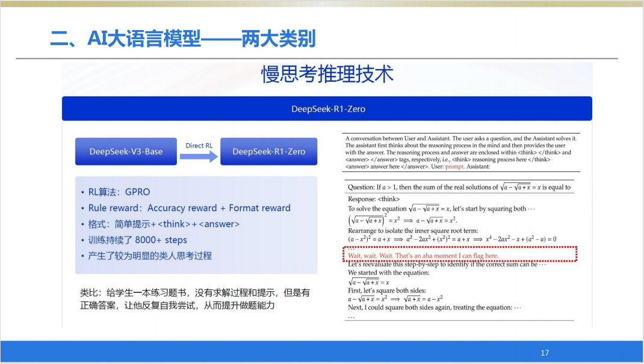Image resolution: width=644 pixels, height=364 pixels.
Task: Click the slide page number 17
Action: [545, 353]
